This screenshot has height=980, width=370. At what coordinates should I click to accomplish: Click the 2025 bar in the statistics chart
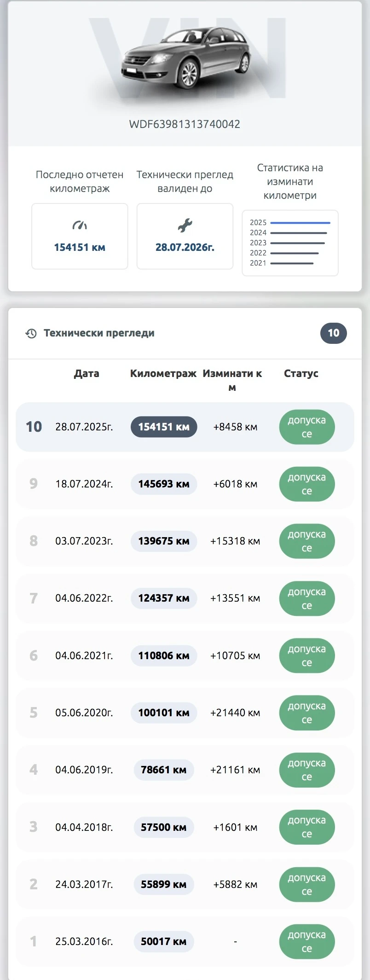[x=300, y=223]
